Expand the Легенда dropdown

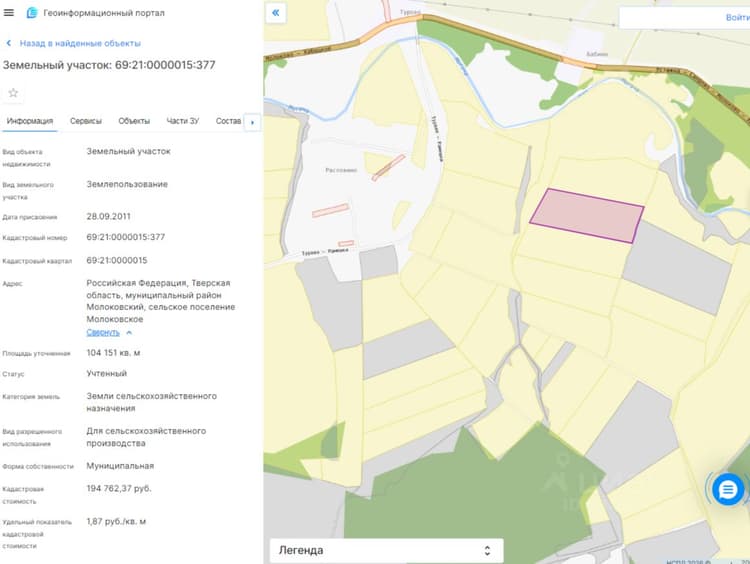pos(386,550)
